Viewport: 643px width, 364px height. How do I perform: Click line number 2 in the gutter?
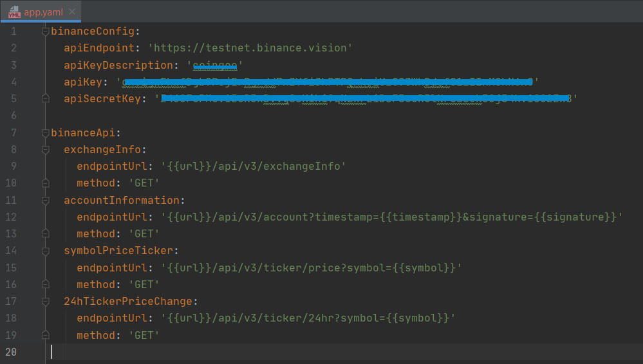[x=14, y=48]
